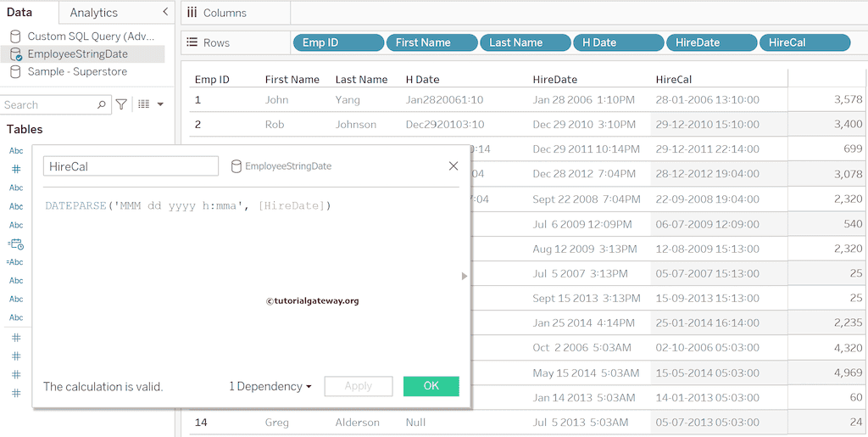Click the HireCal column header
The height and width of the screenshot is (437, 868).
(674, 80)
